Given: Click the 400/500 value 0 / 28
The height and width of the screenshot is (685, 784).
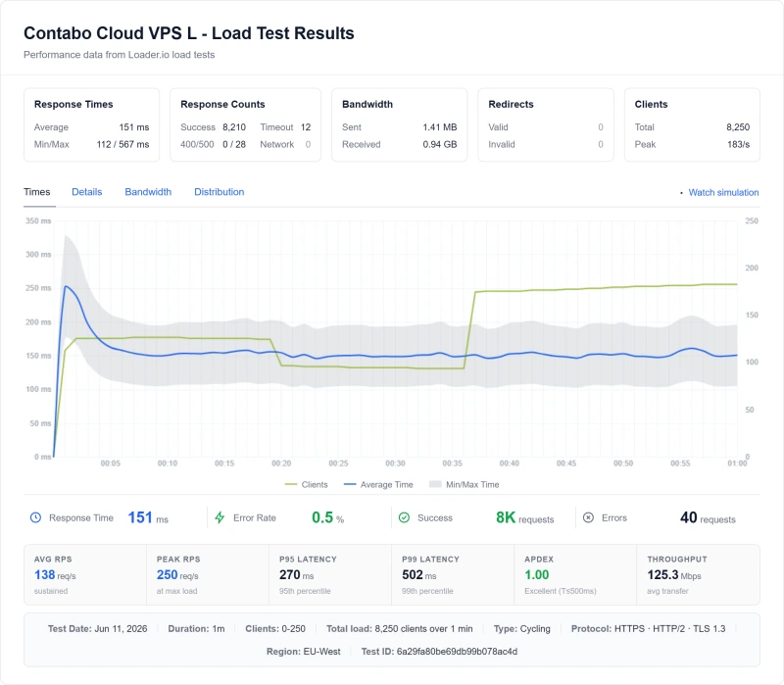Looking at the screenshot, I should (234, 144).
